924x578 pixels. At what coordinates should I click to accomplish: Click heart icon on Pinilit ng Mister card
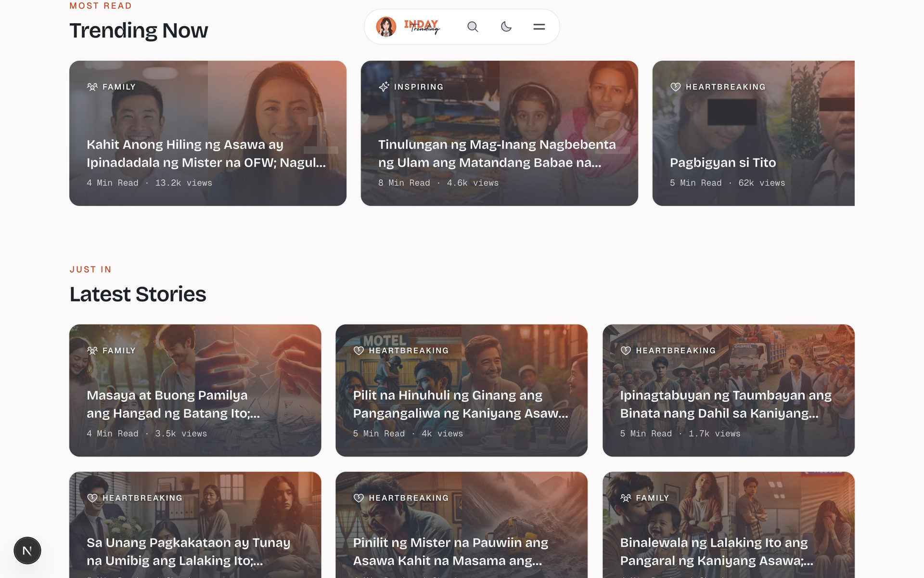(359, 498)
